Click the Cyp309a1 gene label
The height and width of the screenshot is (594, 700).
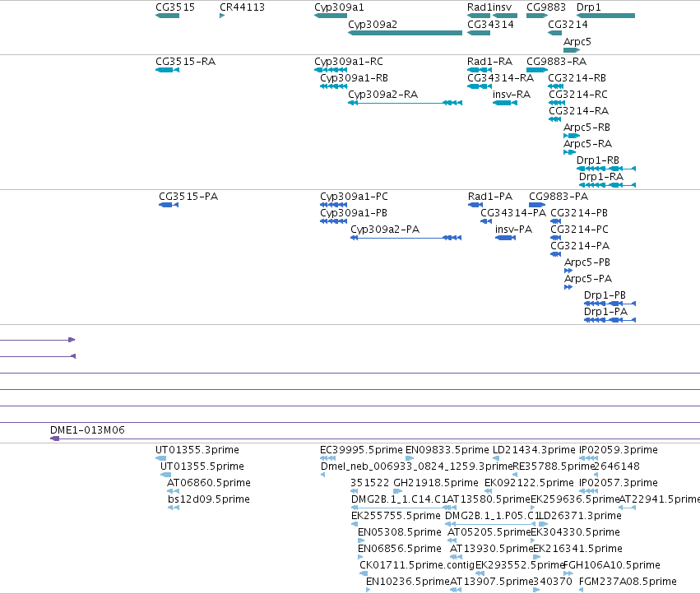coord(339,7)
